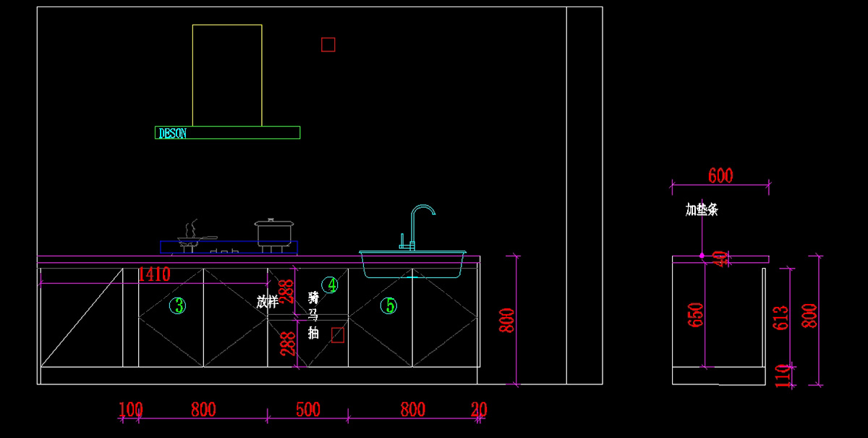Click the DESON label on range hood
The image size is (868, 438).
[x=172, y=133]
